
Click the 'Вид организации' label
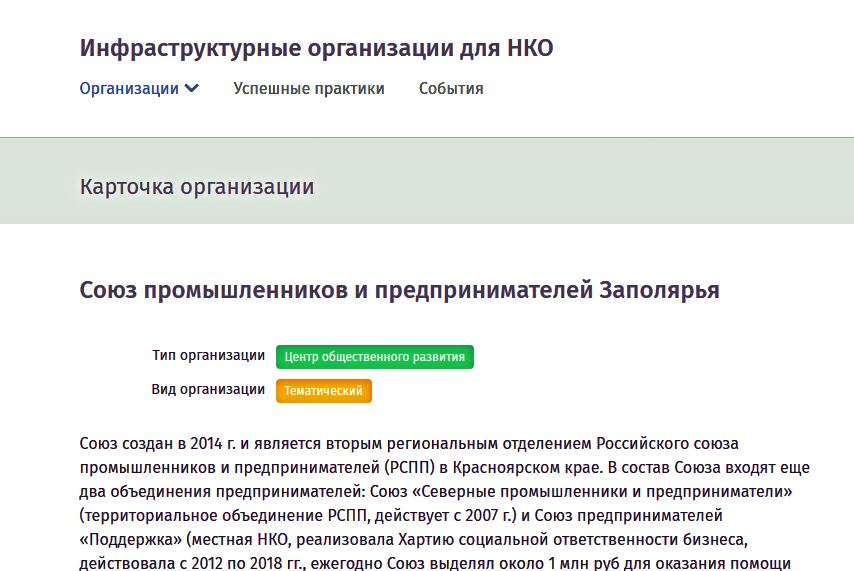[208, 389]
